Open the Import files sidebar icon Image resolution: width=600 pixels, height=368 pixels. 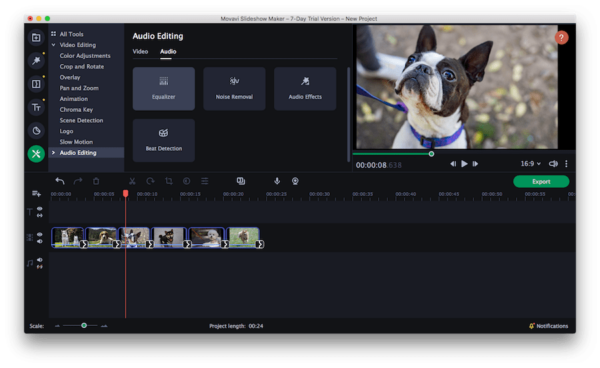click(36, 37)
